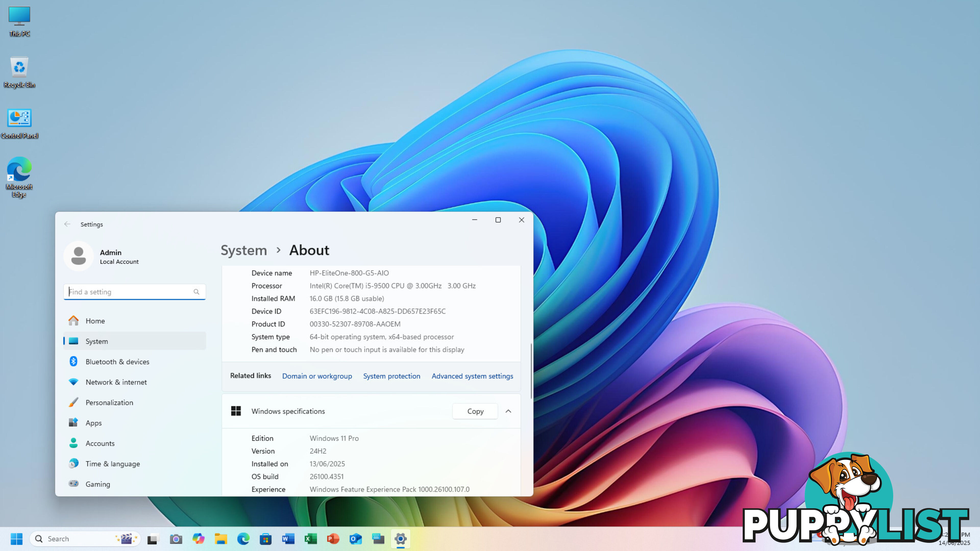Minimize the Settings window

pos(474,220)
